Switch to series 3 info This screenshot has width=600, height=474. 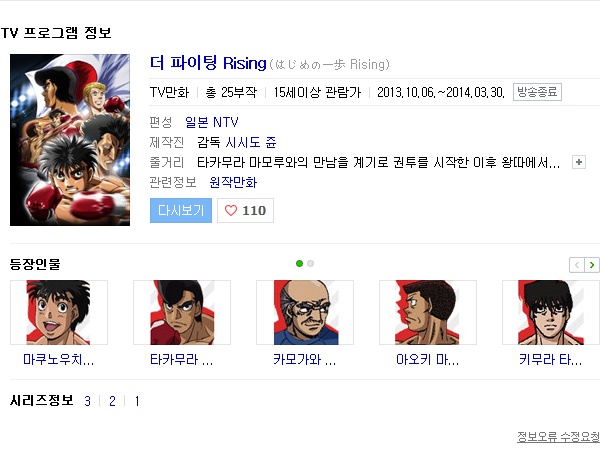[87, 401]
